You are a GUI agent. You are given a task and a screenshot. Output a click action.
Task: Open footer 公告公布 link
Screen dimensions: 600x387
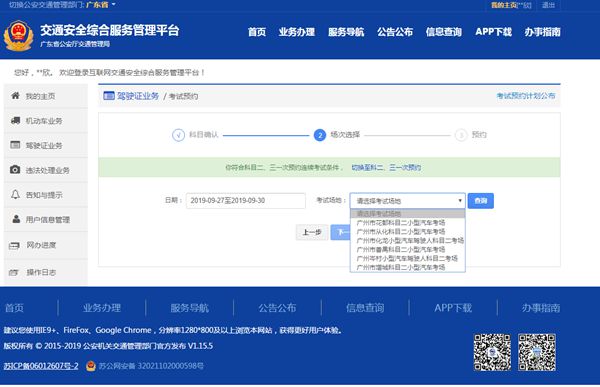[x=277, y=308]
